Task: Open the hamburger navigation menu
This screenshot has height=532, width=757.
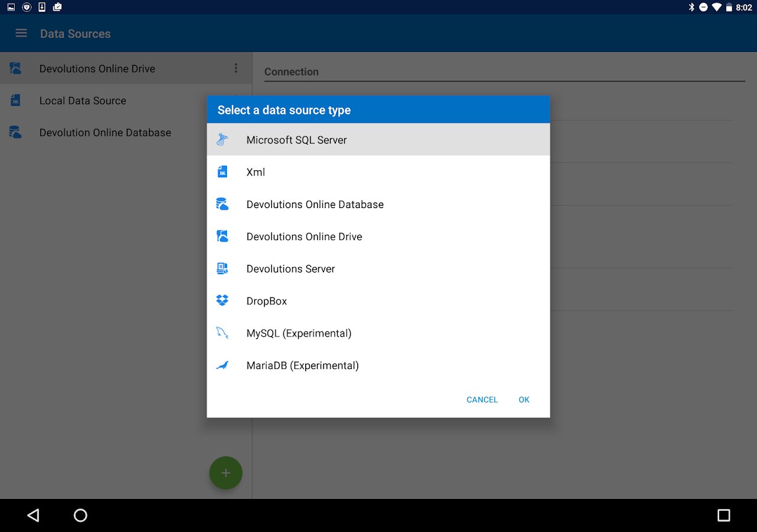Action: 21,33
